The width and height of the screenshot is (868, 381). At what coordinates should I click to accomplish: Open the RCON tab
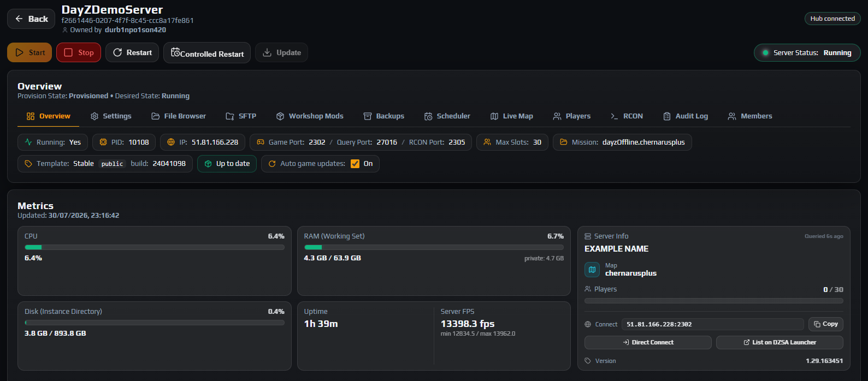click(627, 116)
